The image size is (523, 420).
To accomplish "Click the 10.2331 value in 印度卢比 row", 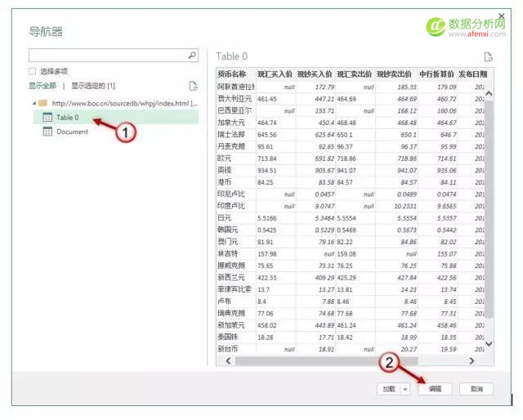I will (x=405, y=206).
